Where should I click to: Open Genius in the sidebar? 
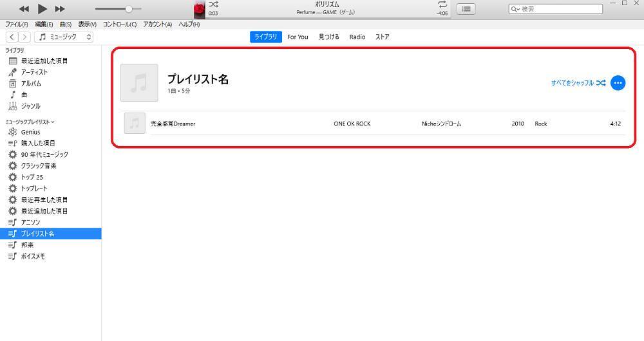[30, 132]
